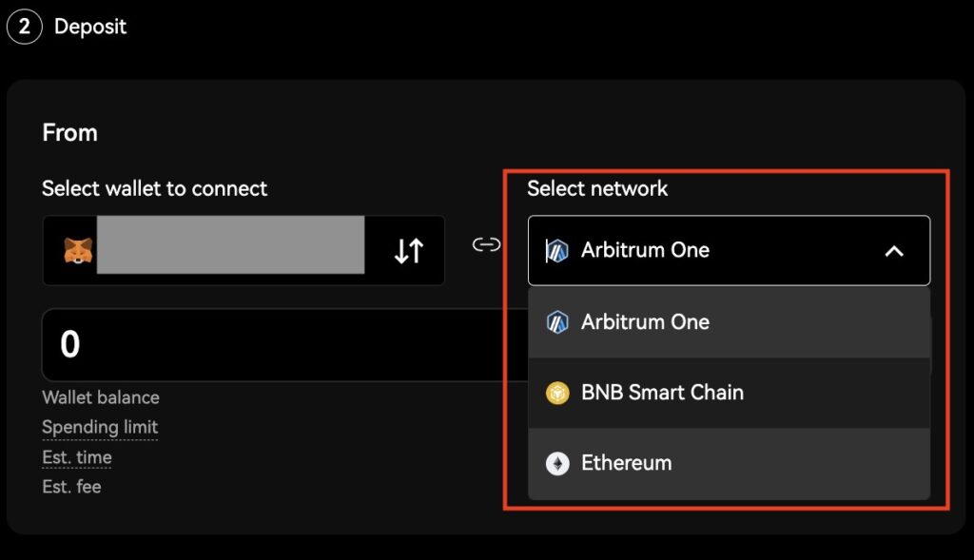Click the step 2 circle badge
Viewport: 974px width, 560px height.
pyautogui.click(x=24, y=27)
